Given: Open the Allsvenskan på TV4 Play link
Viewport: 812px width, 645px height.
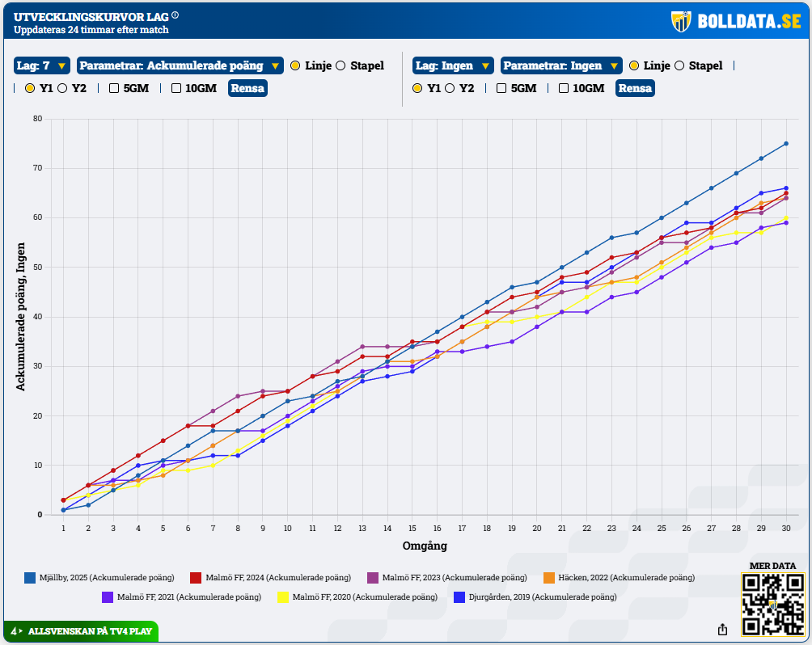Looking at the screenshot, I should [79, 630].
